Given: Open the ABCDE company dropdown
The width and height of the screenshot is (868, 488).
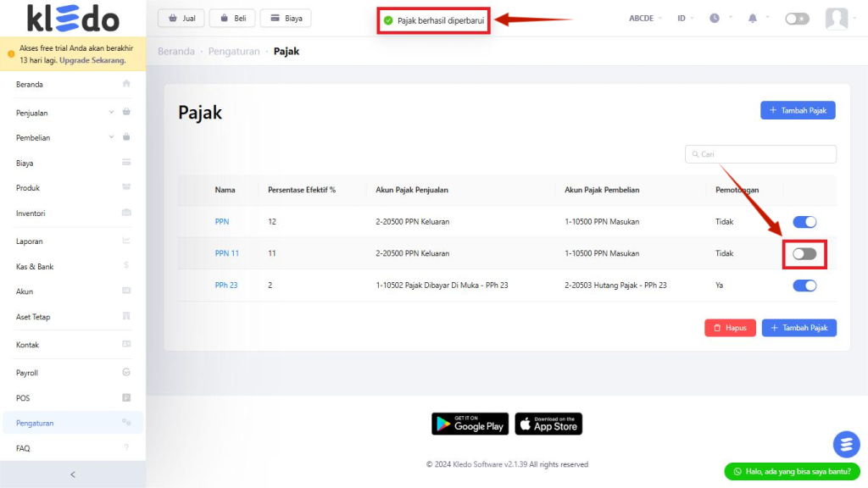Looking at the screenshot, I should (x=646, y=18).
